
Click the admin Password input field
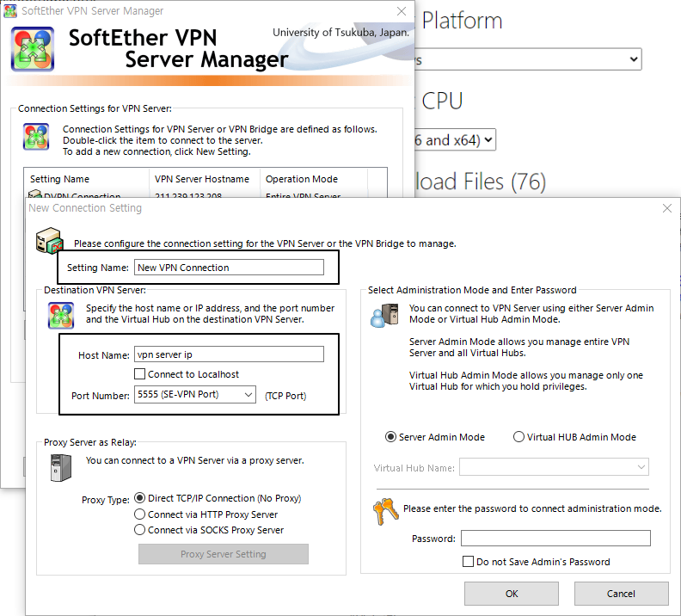point(556,538)
